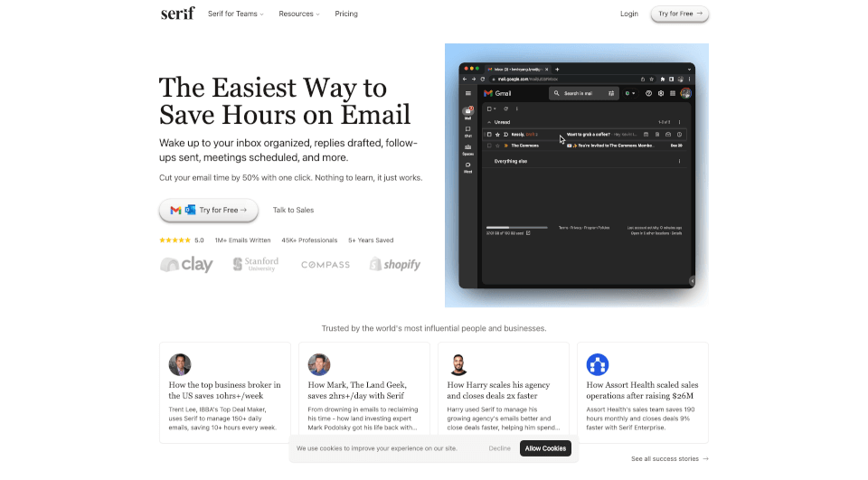This screenshot has width=868, height=480.
Task: Open the Serif for Teams dropdown
Action: 235,14
